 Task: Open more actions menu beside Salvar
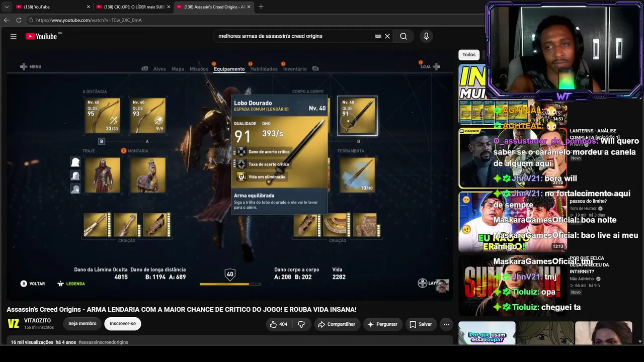pos(446,324)
